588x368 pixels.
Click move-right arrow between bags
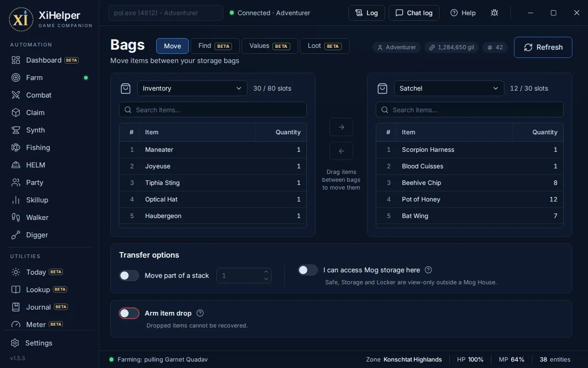[341, 127]
